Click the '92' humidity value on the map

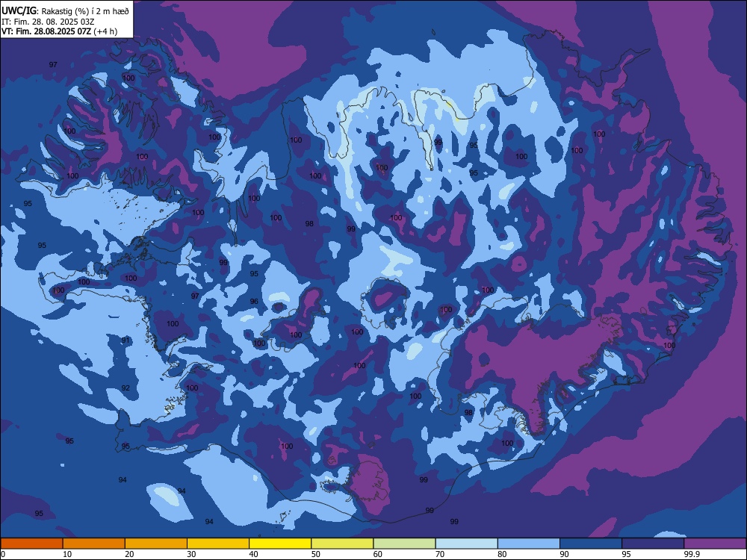click(x=125, y=388)
